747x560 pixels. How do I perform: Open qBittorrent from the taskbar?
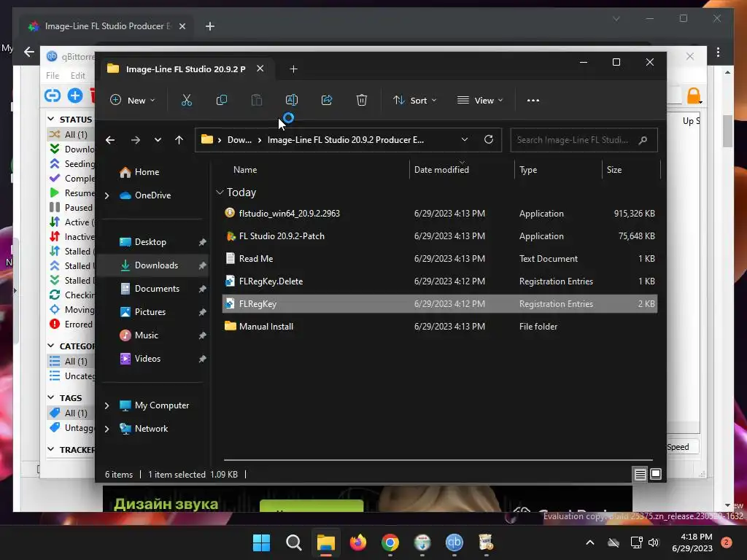(454, 542)
